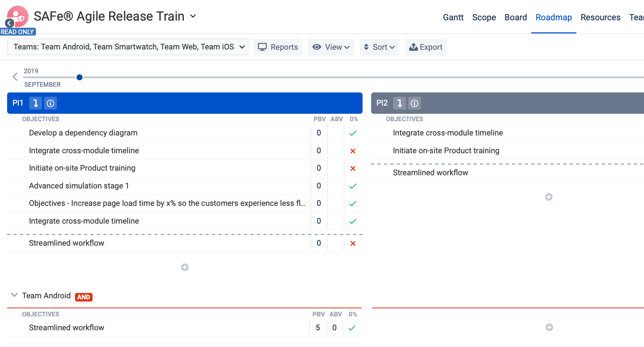The height and width of the screenshot is (347, 644).
Task: Select Advanced simulation stage 1 objective
Action: pos(79,186)
